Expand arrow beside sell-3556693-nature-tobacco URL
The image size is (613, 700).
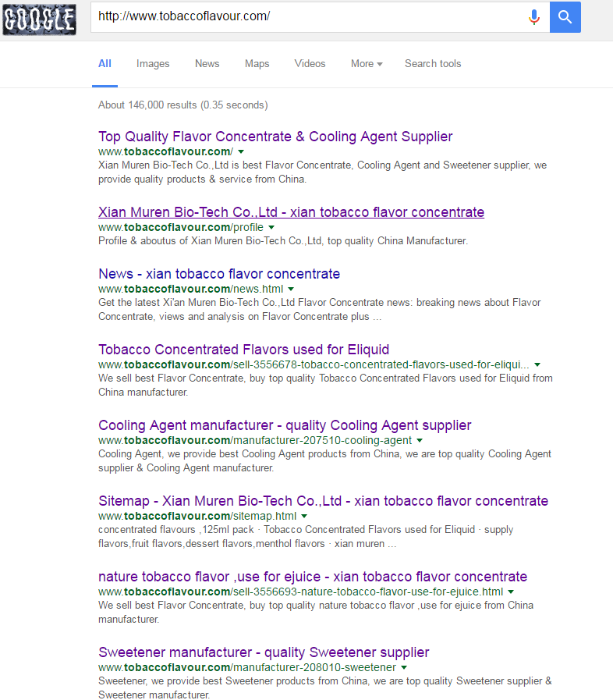coord(511,592)
